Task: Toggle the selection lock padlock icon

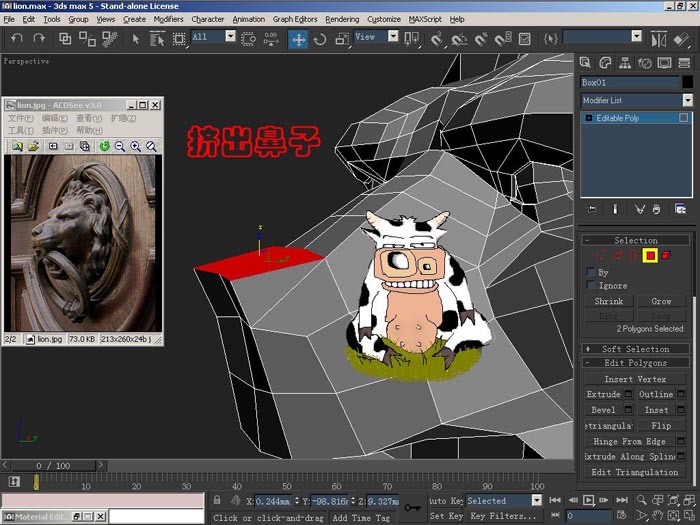Action: 217,500
